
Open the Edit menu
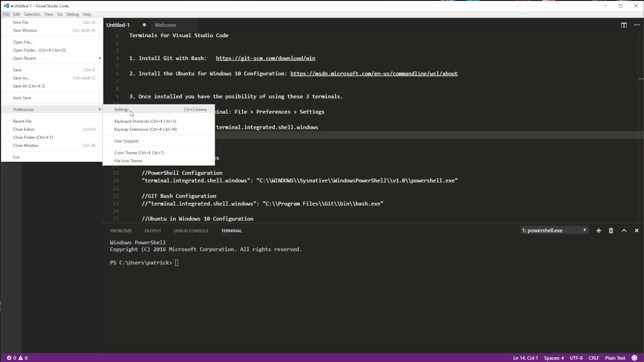[x=17, y=15]
